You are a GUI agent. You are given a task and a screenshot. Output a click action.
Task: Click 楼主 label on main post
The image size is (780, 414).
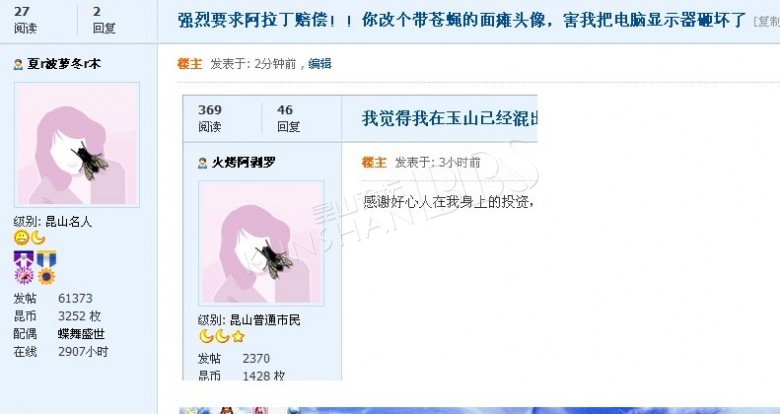[190, 64]
